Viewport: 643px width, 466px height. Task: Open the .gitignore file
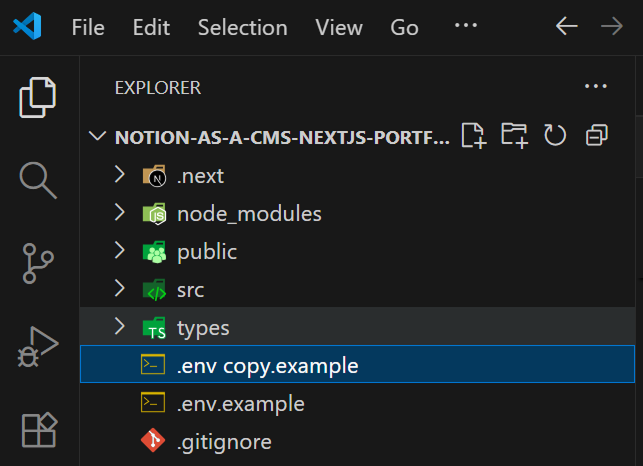[224, 441]
